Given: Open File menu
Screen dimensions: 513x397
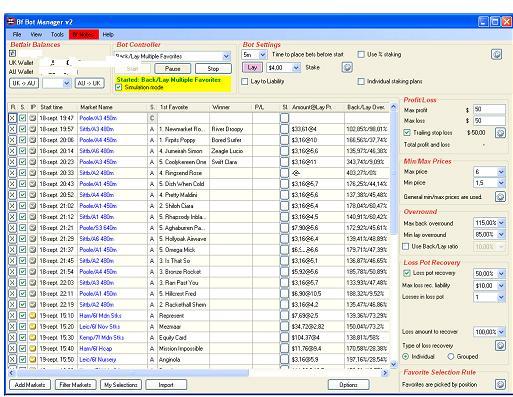Looking at the screenshot, I should point(17,34).
